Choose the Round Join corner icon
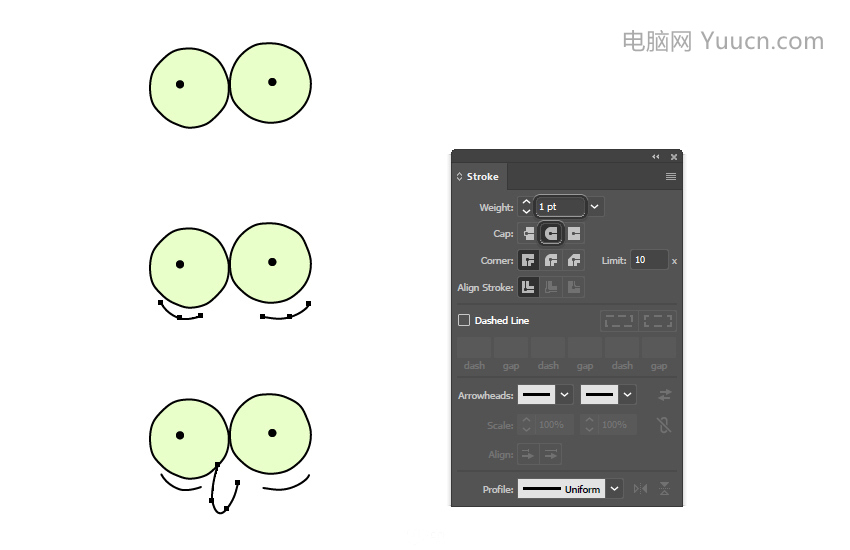 coord(551,261)
